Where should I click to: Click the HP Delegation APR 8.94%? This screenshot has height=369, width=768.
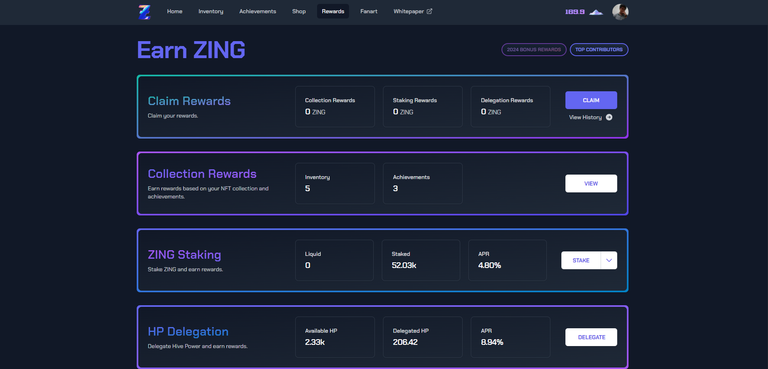492,342
